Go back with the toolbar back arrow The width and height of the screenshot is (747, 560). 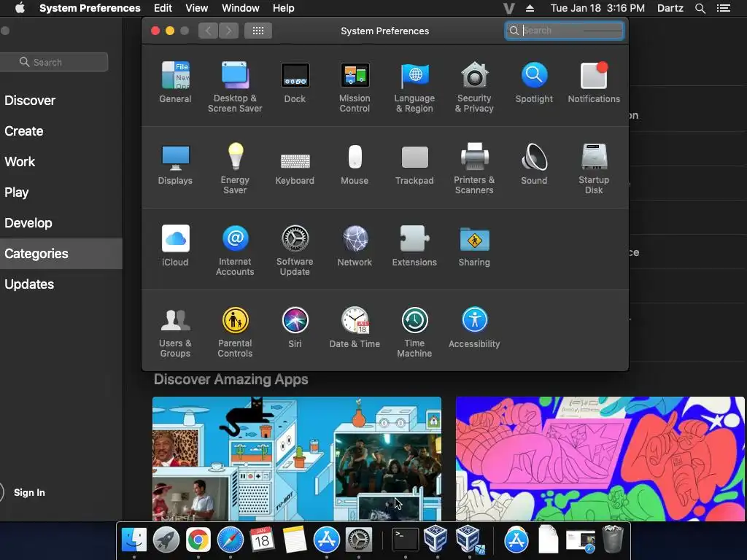[x=208, y=31]
